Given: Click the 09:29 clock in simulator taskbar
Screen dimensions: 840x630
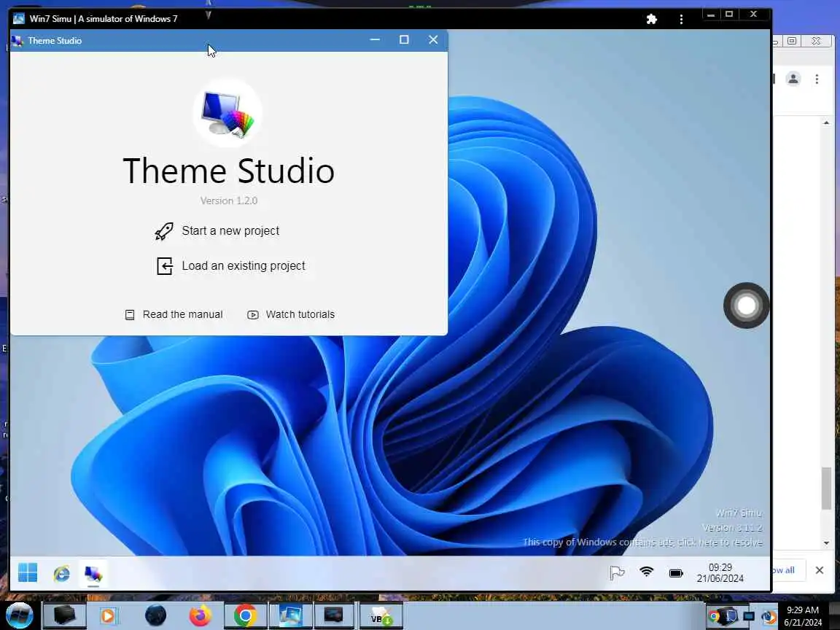Looking at the screenshot, I should tap(720, 572).
